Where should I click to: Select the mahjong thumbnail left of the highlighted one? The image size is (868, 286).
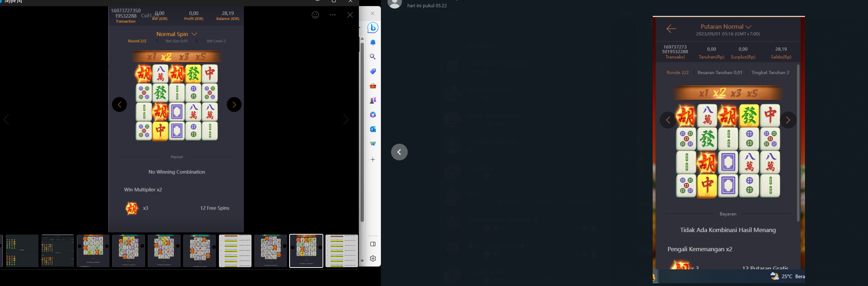coord(271,251)
